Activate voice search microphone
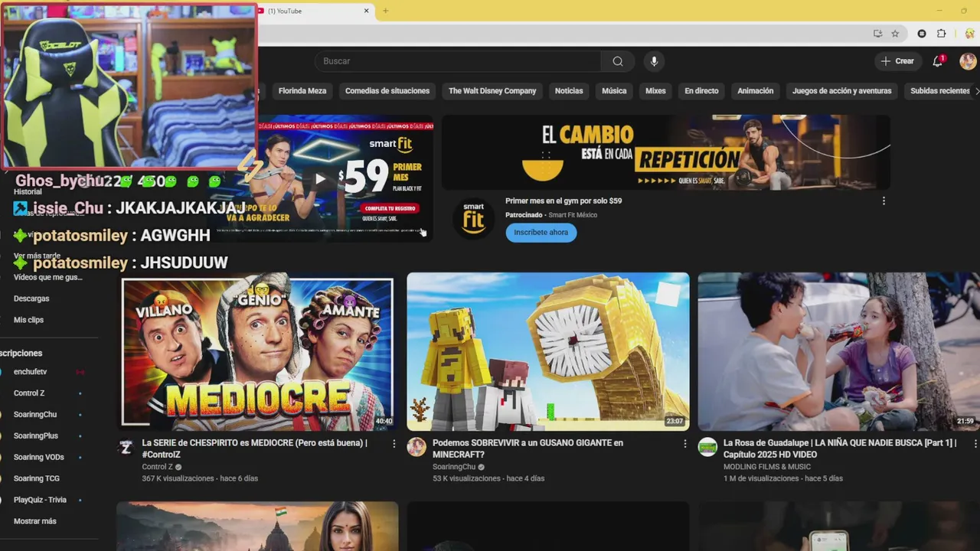Viewport: 980px width, 551px height. (654, 61)
